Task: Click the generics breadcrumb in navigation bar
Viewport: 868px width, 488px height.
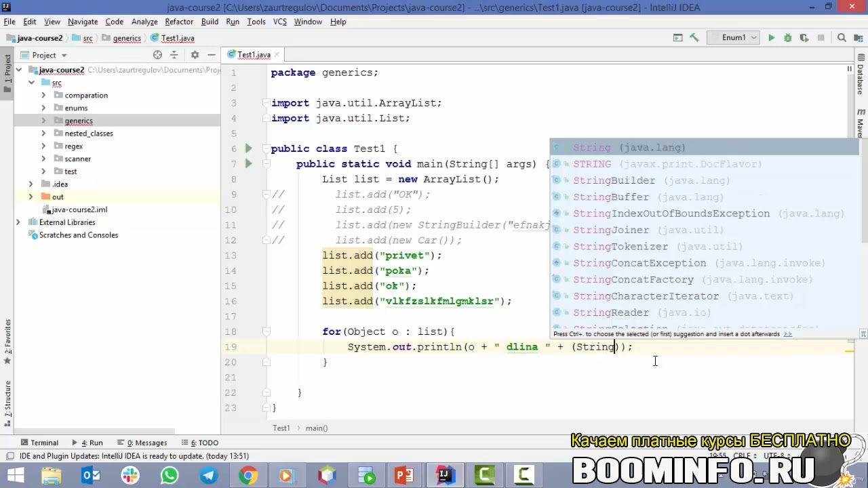Action: pos(122,39)
